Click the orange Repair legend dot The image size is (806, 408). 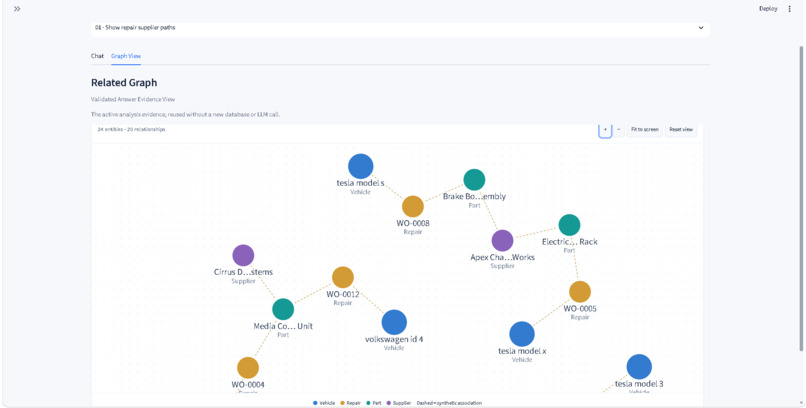click(342, 403)
